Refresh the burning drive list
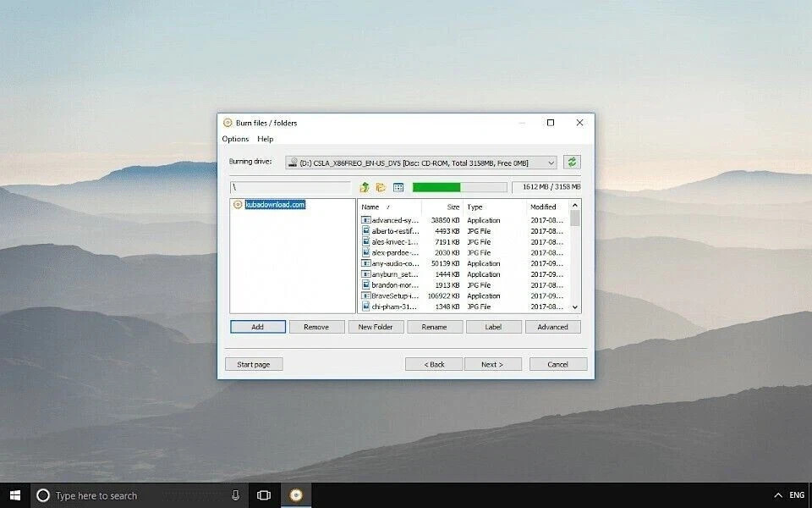The image size is (812, 508). point(573,162)
